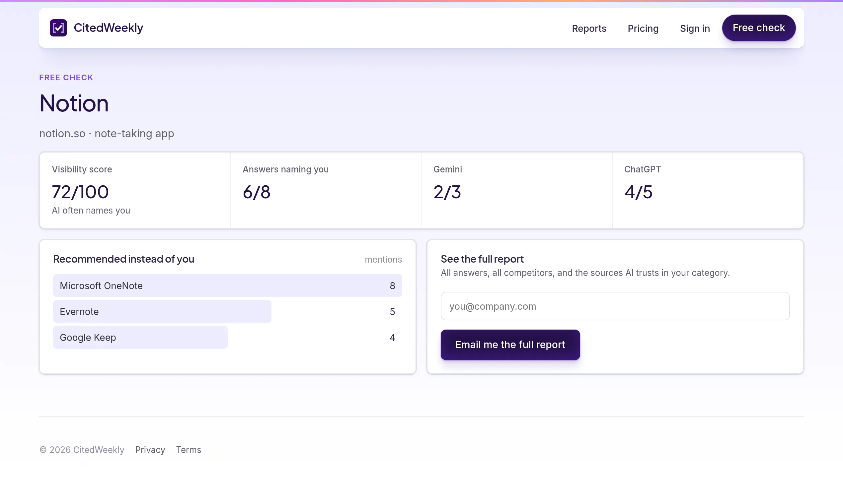Image resolution: width=843 pixels, height=504 pixels.
Task: Open the Terms footer link
Action: click(188, 450)
